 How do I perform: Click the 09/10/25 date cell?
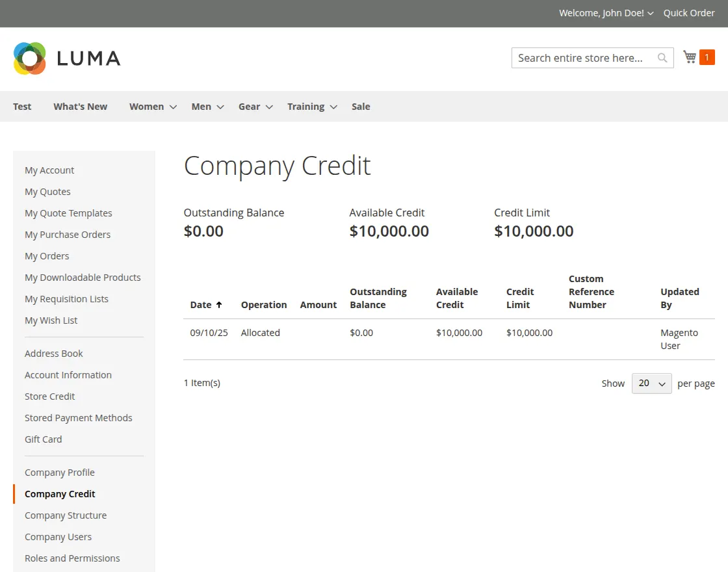(209, 333)
